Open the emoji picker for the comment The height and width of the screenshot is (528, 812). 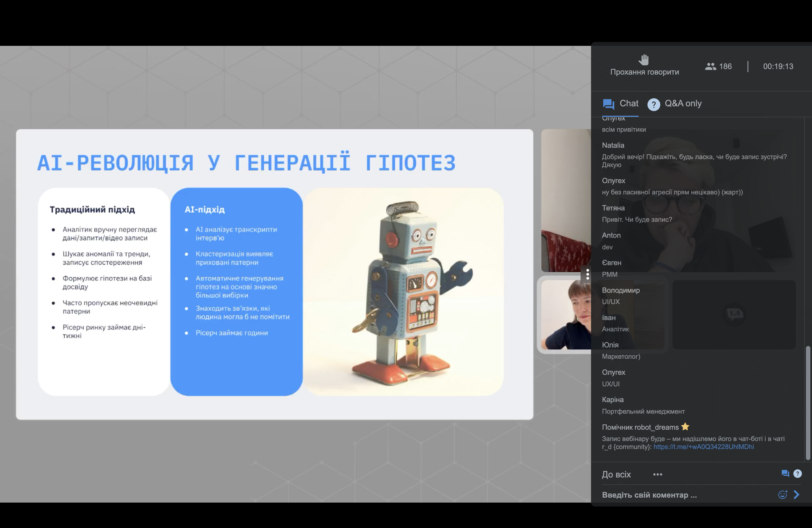click(782, 495)
